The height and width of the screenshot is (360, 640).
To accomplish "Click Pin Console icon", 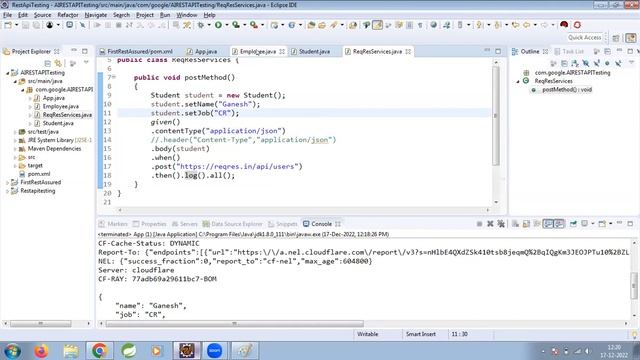I will [x=573, y=224].
